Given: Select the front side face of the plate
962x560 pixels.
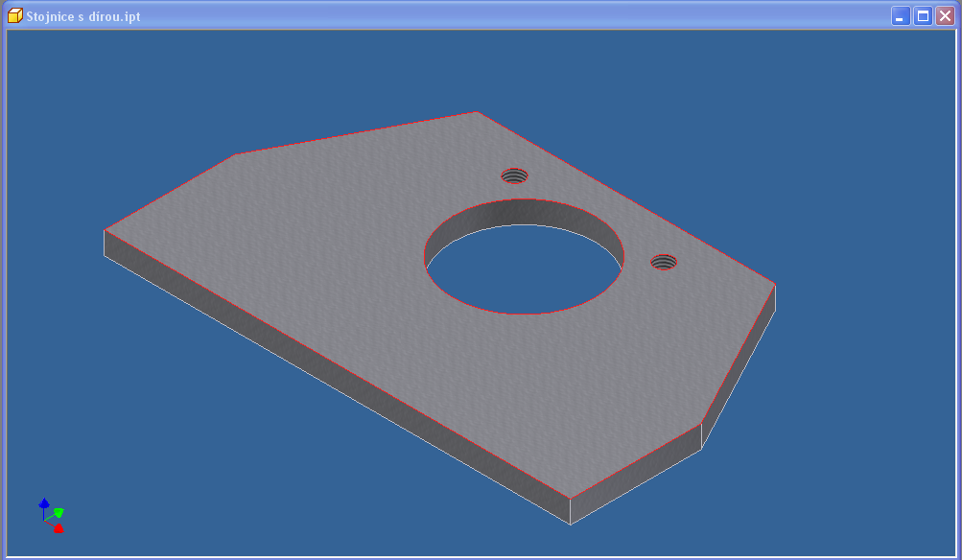Looking at the screenshot, I should tap(338, 377).
